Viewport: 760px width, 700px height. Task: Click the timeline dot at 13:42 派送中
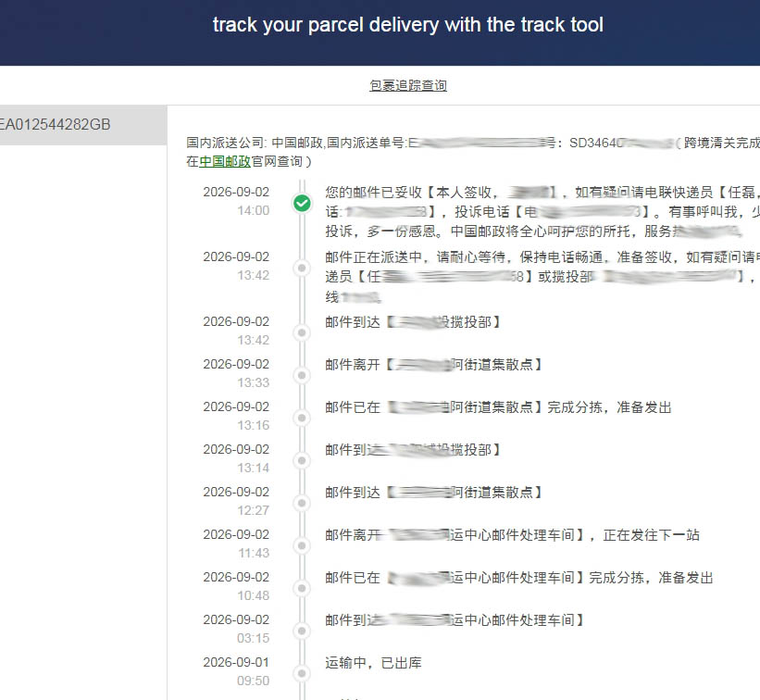(302, 268)
